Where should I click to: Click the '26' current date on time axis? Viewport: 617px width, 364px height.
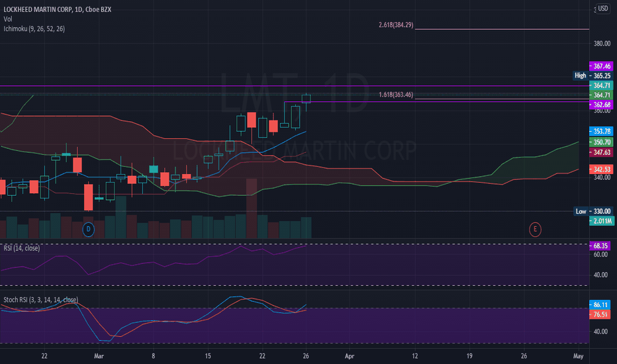point(306,356)
